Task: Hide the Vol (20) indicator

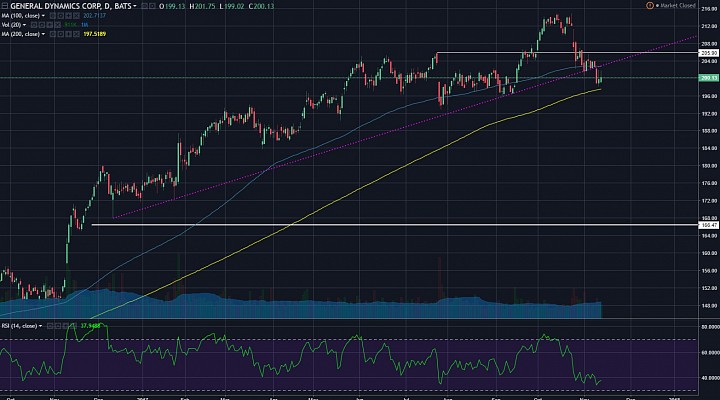Action: click(34, 25)
